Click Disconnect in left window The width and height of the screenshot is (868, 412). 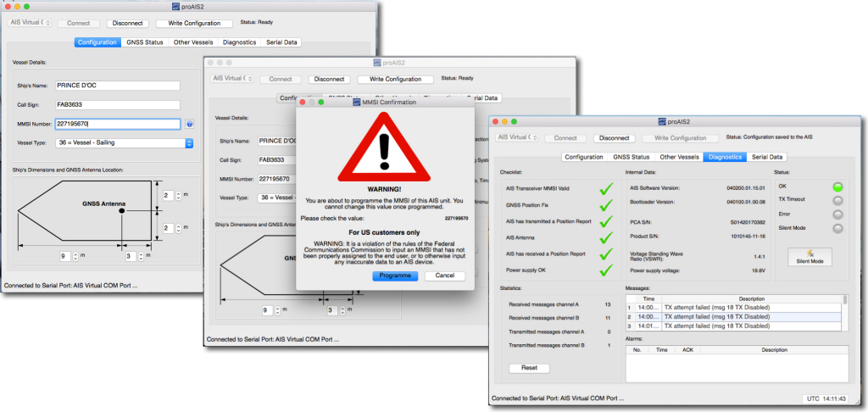(x=128, y=23)
